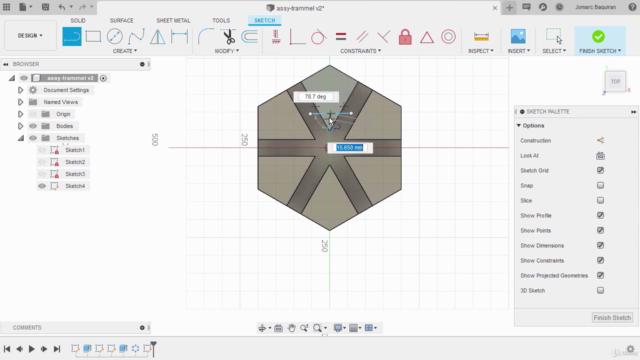The width and height of the screenshot is (640, 360).
Task: Select the Polygon triangle tool
Action: click(x=158, y=37)
